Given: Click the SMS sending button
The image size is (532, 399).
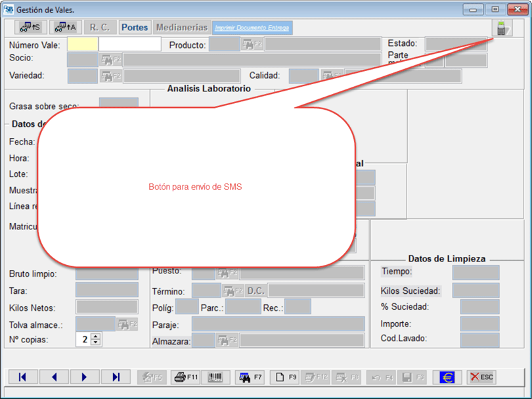Looking at the screenshot, I should coord(501,28).
